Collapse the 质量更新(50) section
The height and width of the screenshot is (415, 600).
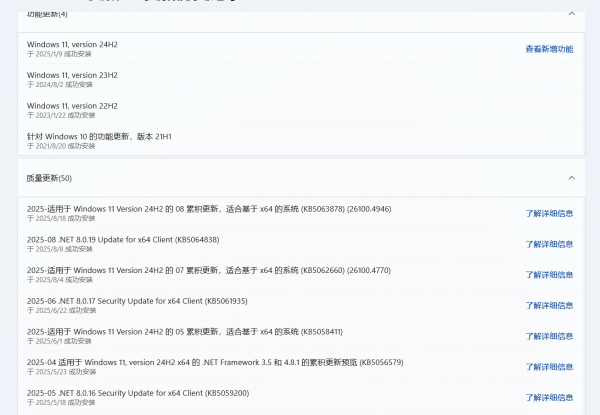tap(572, 178)
